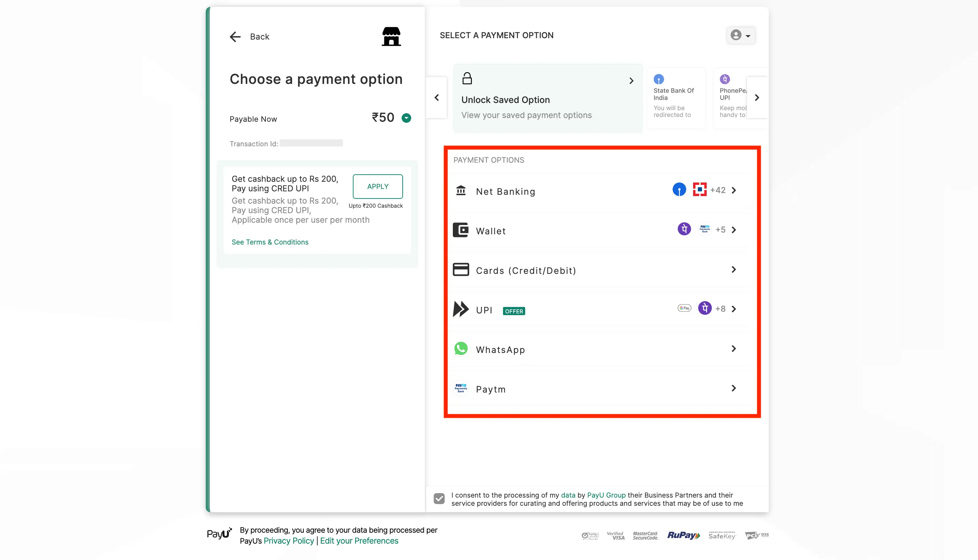Click the Net Banking bank icon
The image size is (978, 560).
(461, 190)
